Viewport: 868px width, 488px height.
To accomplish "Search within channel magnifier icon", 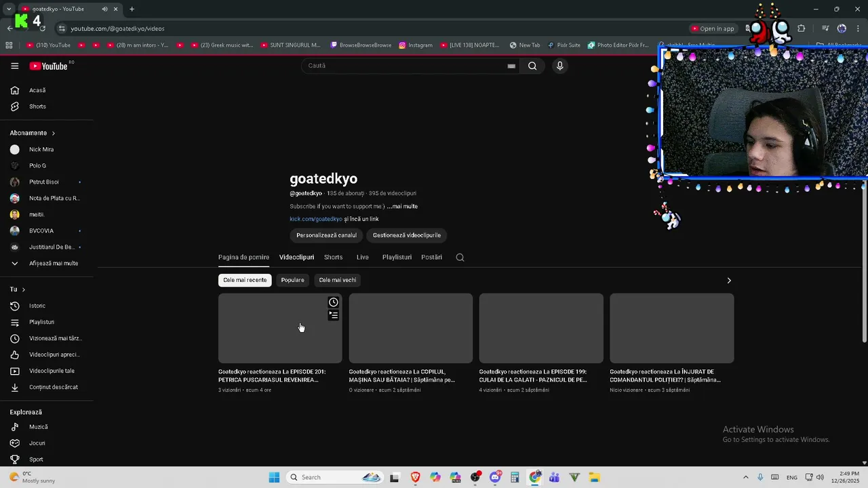I will (x=460, y=257).
